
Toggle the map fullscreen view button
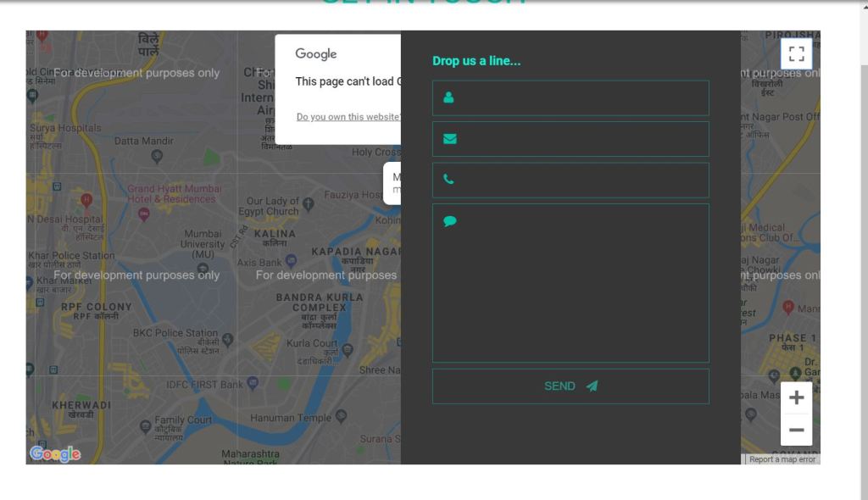796,53
